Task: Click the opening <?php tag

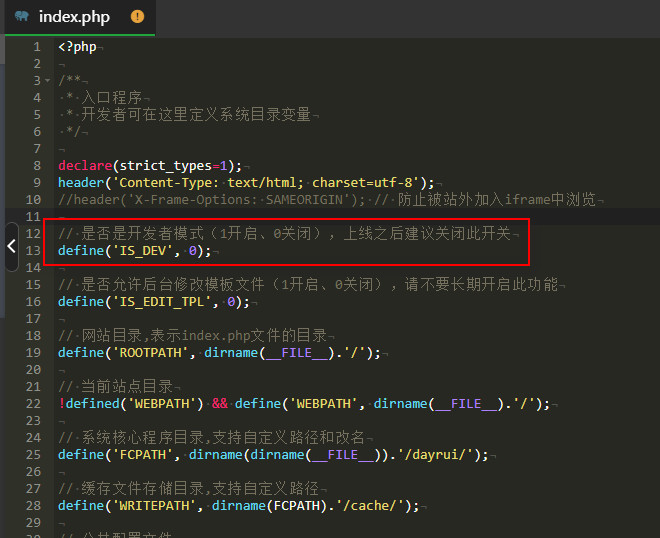Action: tap(77, 47)
